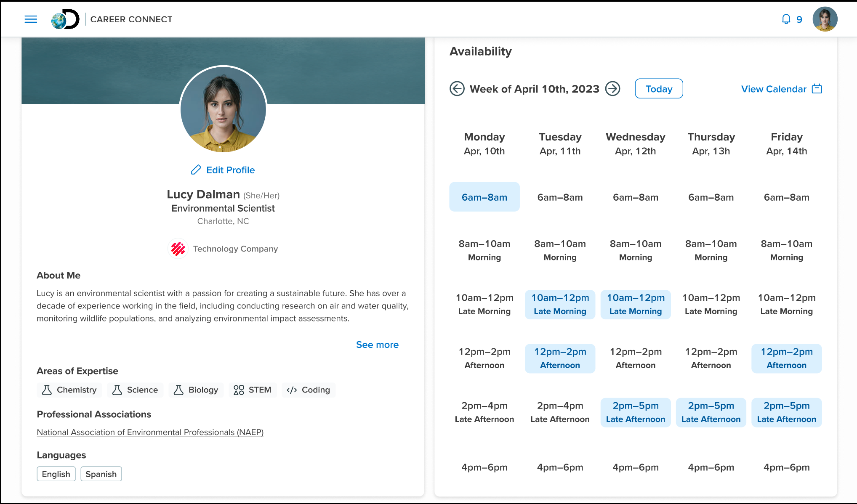Select the Coding expertise tag

point(309,390)
